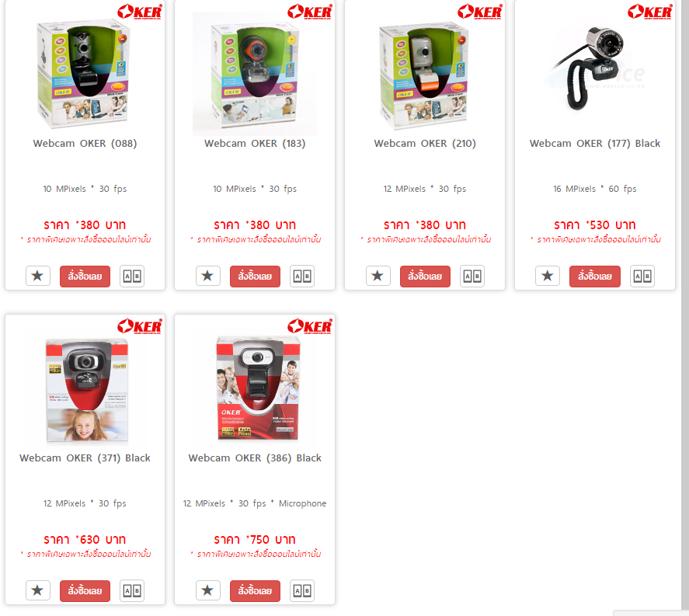The image size is (689, 616).
Task: Compare Webcam OKER (386) Black A|B icon
Action: click(302, 590)
